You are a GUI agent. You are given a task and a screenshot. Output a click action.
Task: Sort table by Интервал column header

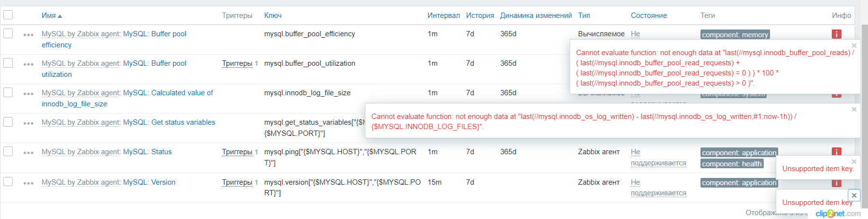(x=443, y=15)
